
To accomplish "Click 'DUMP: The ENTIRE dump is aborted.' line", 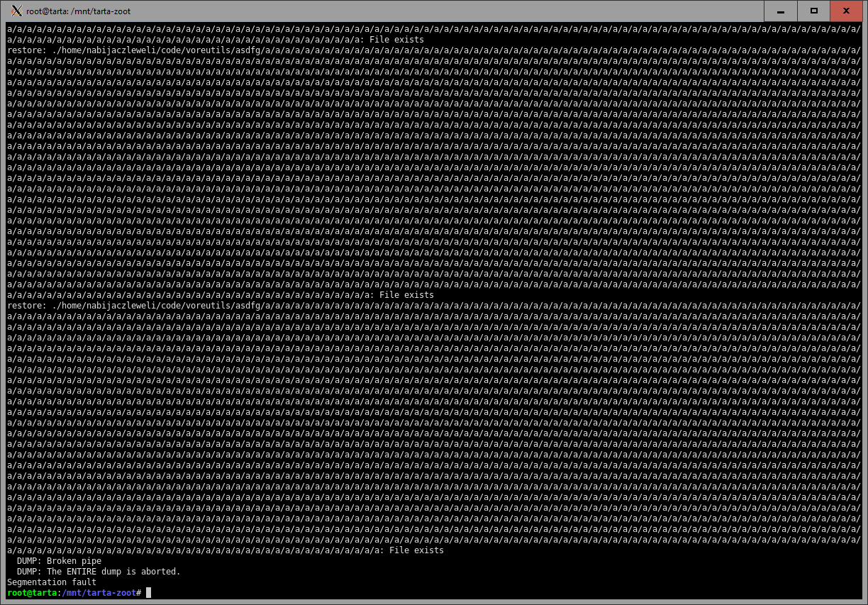I will pyautogui.click(x=99, y=572).
